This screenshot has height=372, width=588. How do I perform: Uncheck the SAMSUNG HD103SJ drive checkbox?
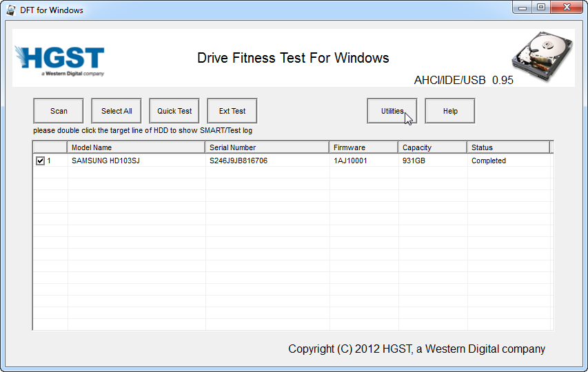(40, 161)
